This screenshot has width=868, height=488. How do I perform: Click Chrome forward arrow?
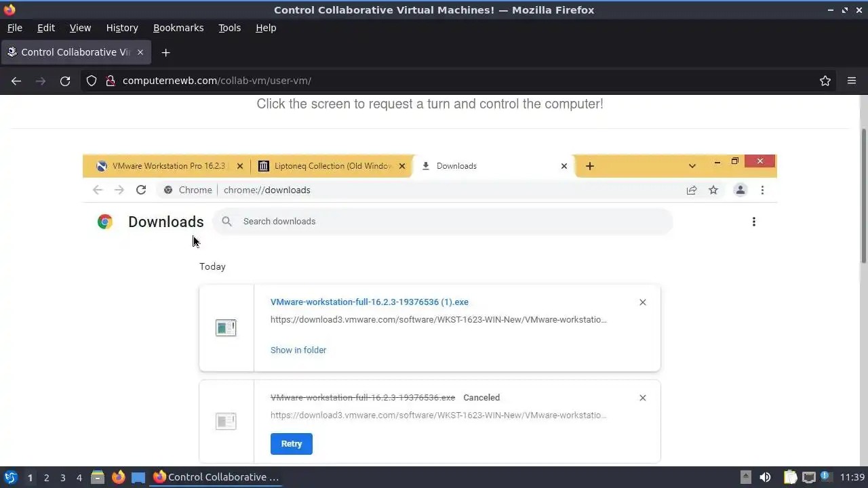119,190
